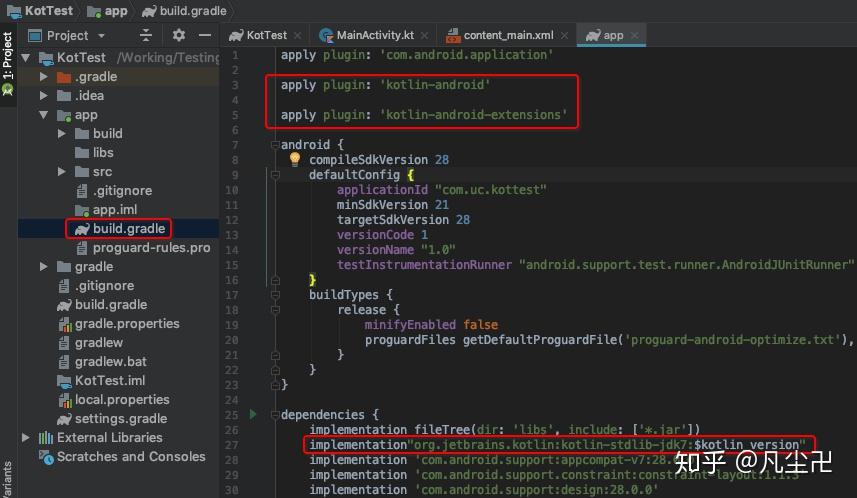
Task: Open the 1: Project tool window button
Action: point(8,63)
